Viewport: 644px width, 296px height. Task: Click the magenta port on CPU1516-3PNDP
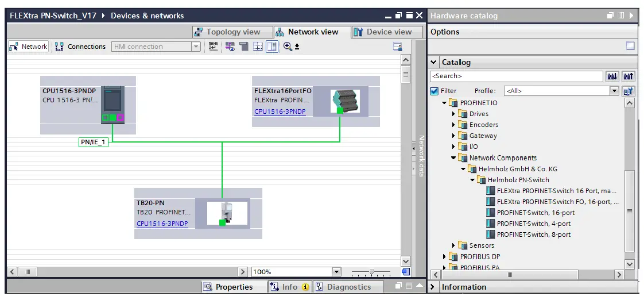pos(120,118)
